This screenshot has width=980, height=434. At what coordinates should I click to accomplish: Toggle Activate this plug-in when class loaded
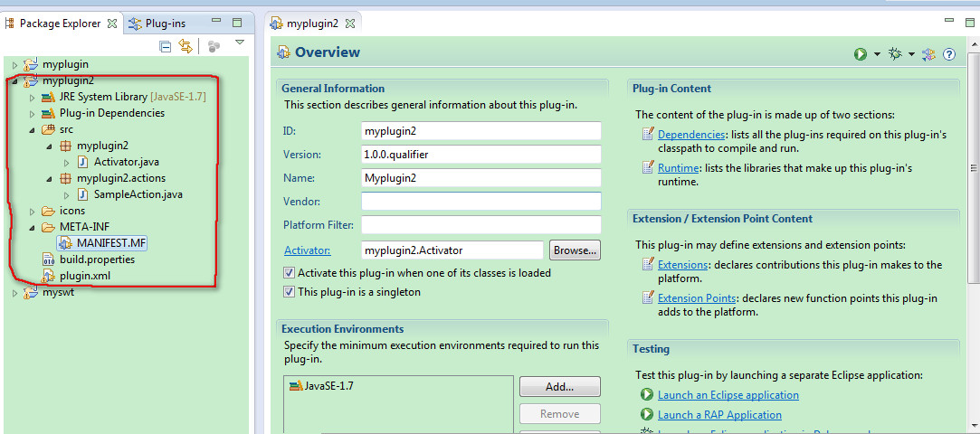pos(289,273)
